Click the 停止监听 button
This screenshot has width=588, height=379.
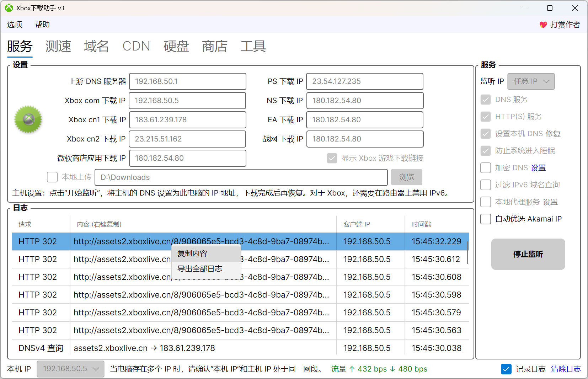tap(528, 254)
